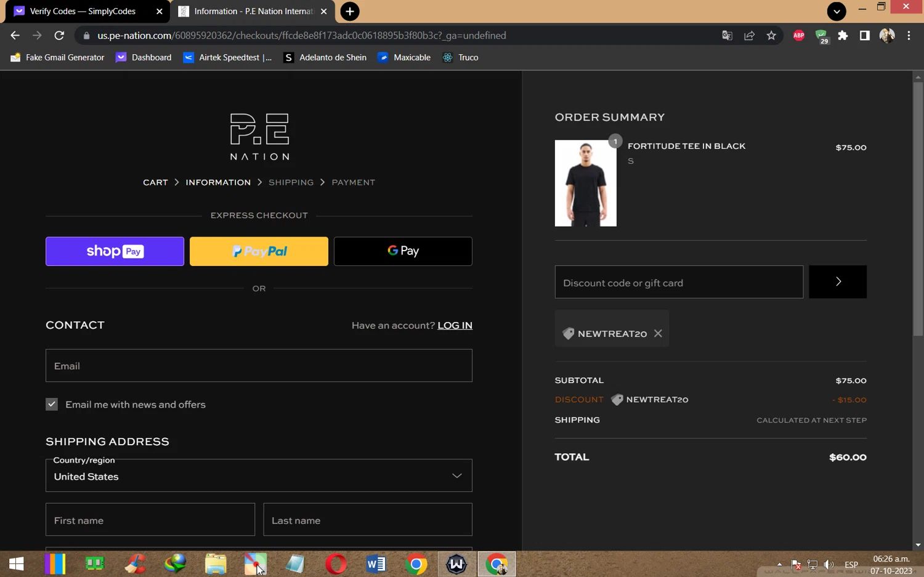This screenshot has height=577, width=924.
Task: Open Google Translate icon in address bar
Action: click(x=727, y=36)
